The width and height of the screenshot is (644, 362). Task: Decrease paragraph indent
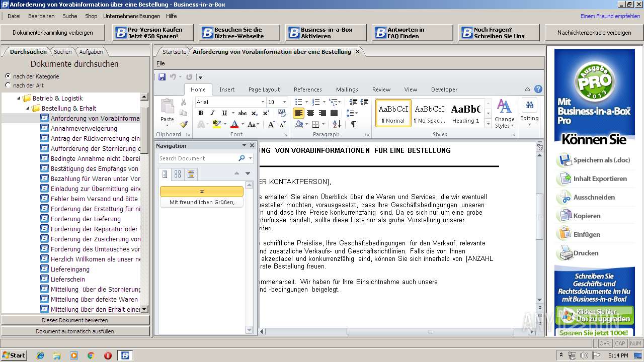click(x=353, y=102)
